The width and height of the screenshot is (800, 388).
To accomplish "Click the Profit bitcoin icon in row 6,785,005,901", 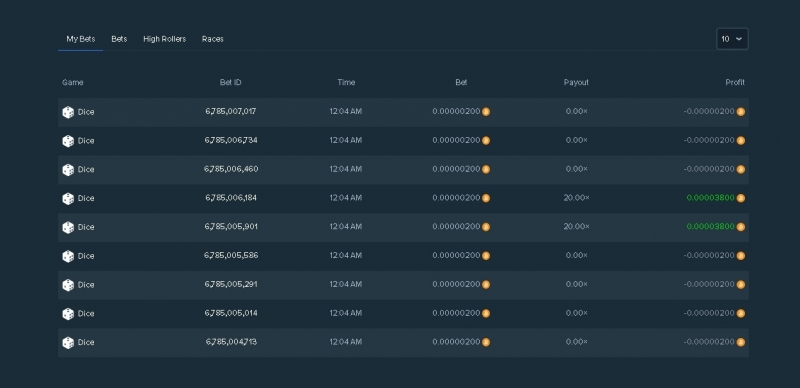I will 740,227.
